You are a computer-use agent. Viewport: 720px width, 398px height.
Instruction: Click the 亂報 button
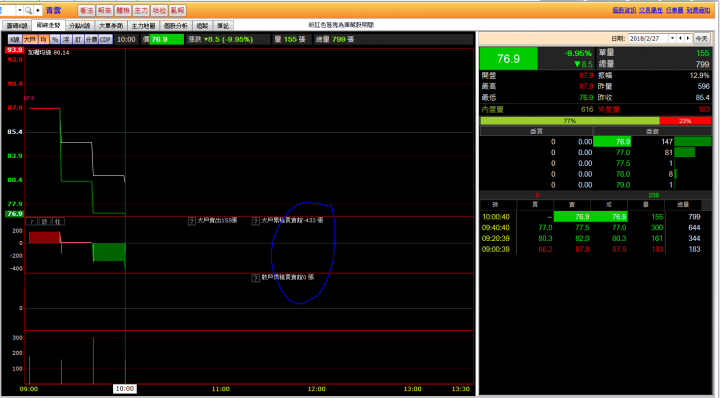(177, 10)
